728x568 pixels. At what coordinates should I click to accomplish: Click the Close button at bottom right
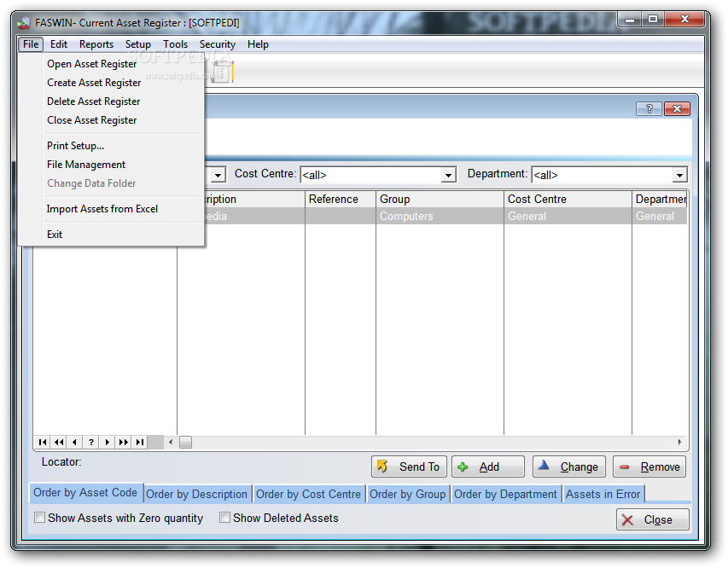[652, 519]
